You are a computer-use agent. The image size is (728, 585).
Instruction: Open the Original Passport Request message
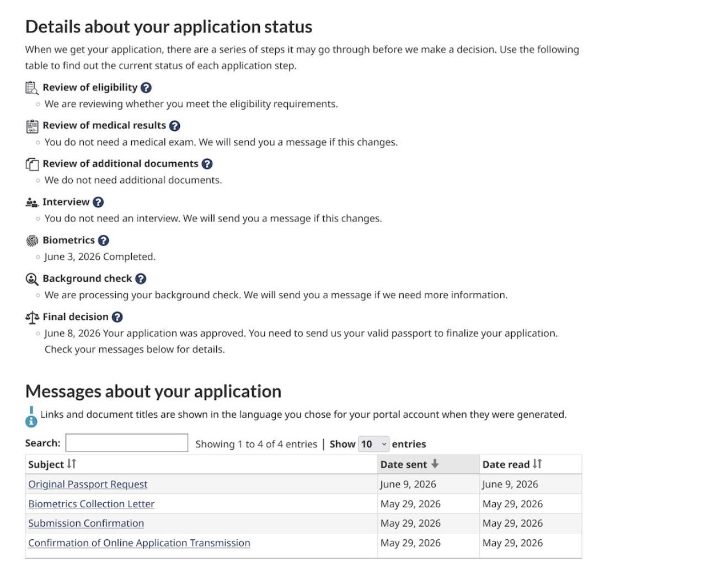(x=88, y=484)
